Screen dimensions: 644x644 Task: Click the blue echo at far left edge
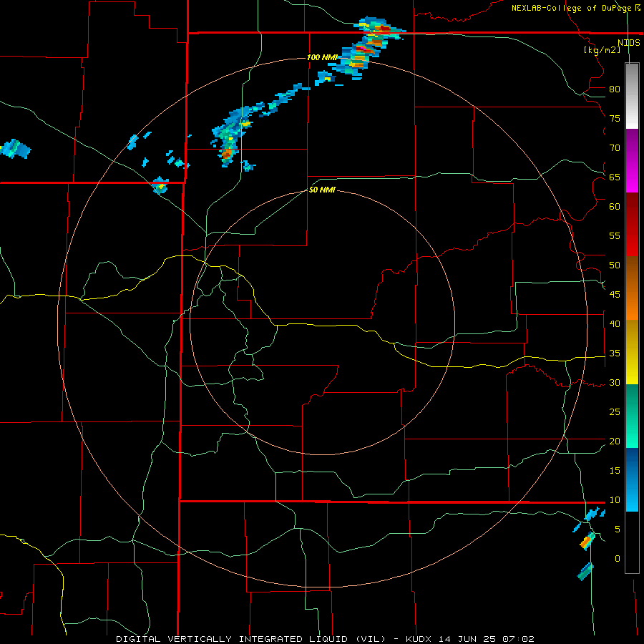(15, 149)
